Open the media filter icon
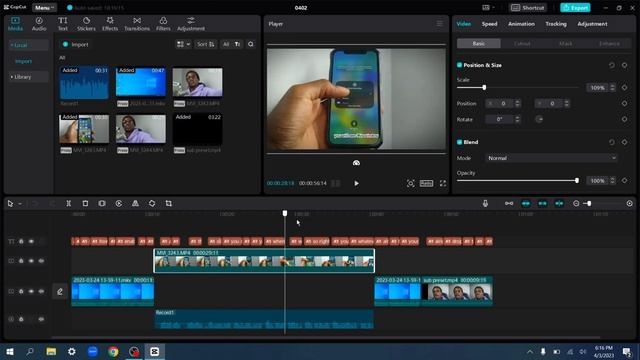This screenshot has height=360, width=640. 238,44
